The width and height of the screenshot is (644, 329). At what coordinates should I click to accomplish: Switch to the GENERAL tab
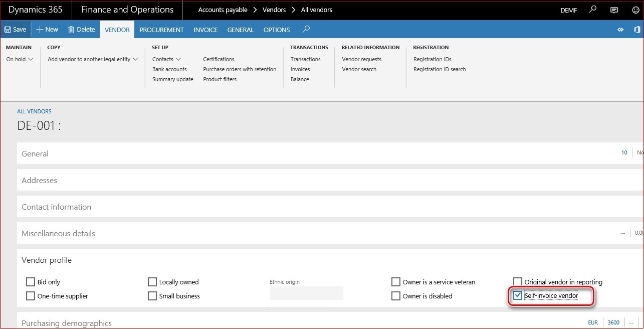pos(241,30)
